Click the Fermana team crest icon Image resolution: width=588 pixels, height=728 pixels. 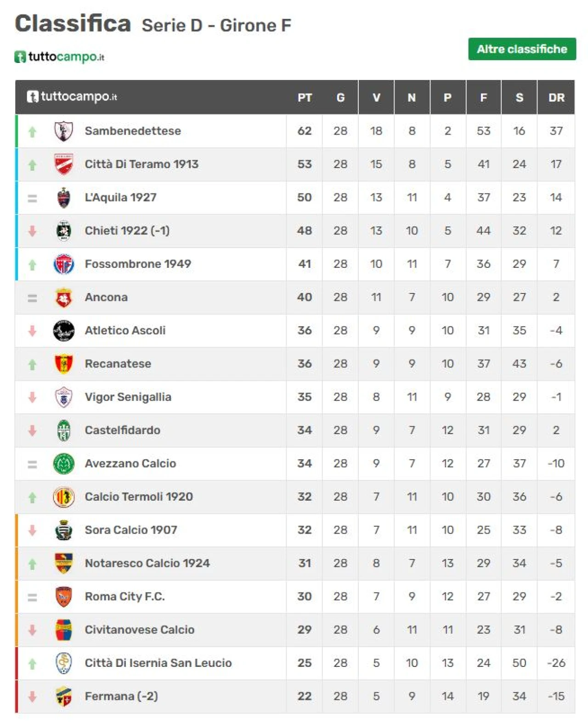(x=63, y=696)
